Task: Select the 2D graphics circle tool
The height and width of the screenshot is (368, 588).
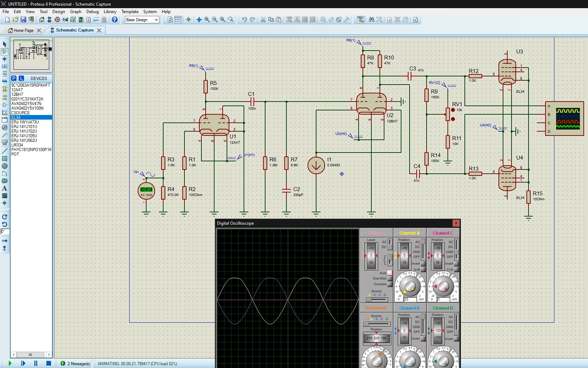Action: 5,166
